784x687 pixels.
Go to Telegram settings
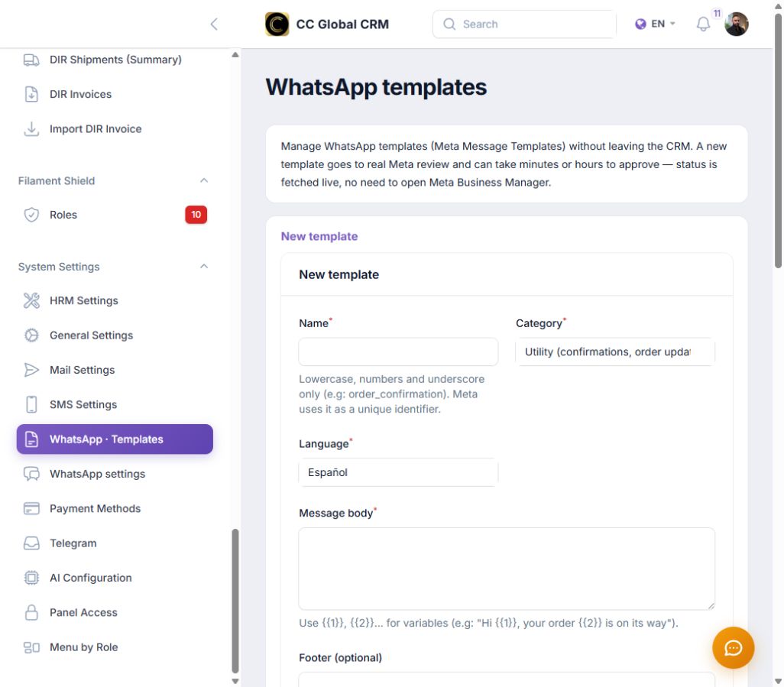(115, 543)
